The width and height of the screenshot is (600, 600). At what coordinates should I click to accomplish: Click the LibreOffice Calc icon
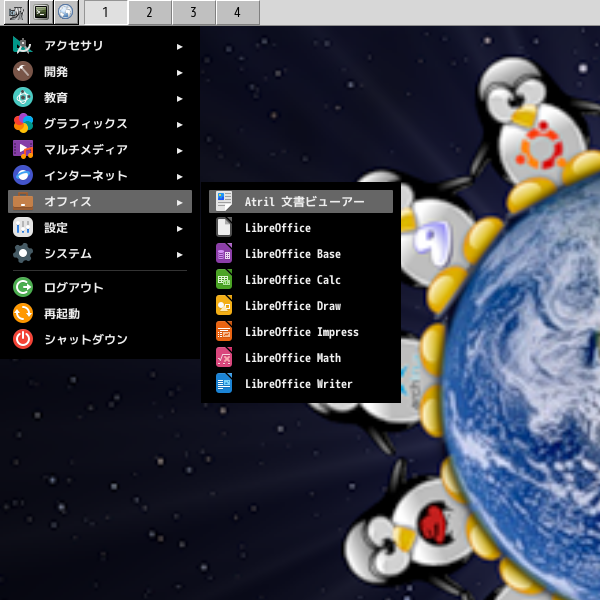click(224, 280)
